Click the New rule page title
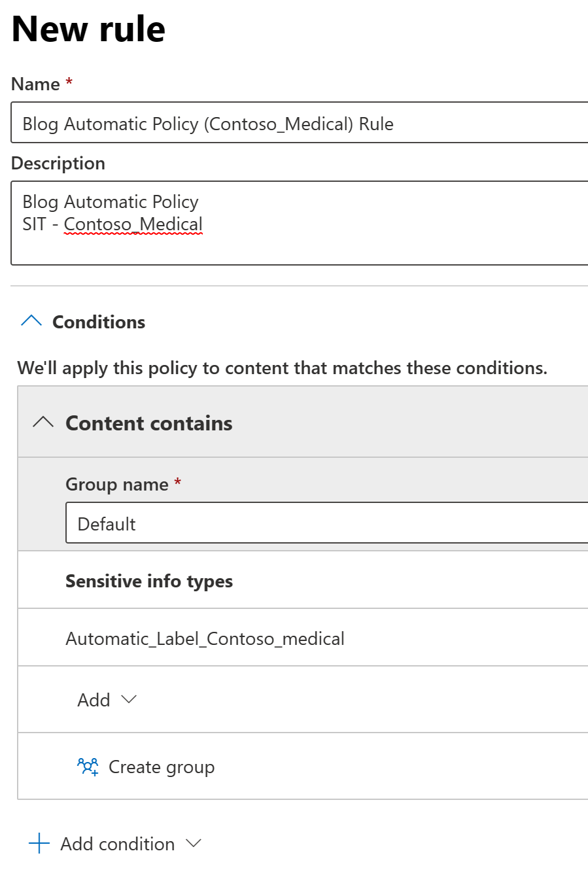This screenshot has width=588, height=883. click(88, 29)
